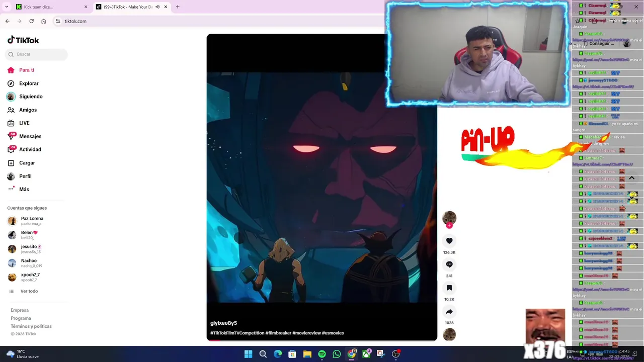Open Xbox app from taskbar
Screen dimensions: 644x362
coord(366,354)
